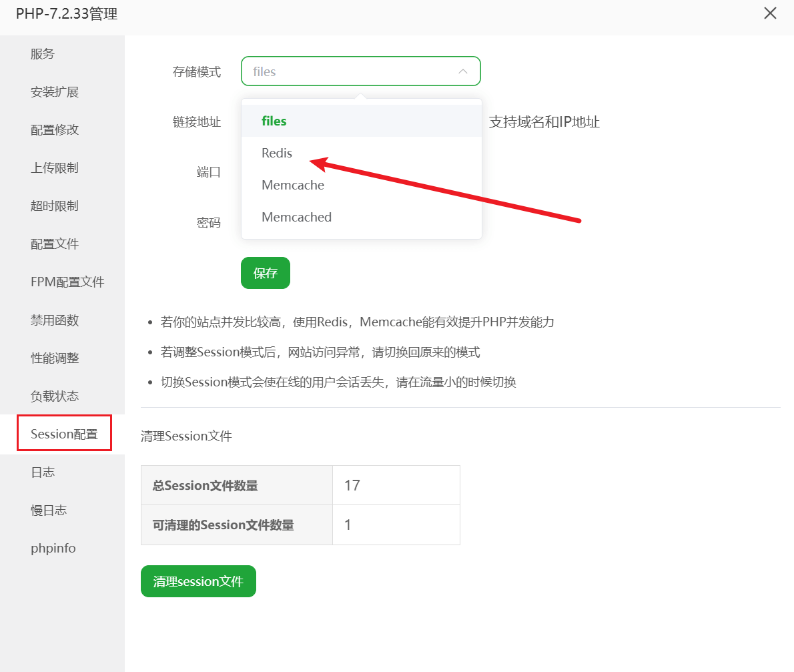Go to 安装扩展 in sidebar
This screenshot has height=672, width=794.
pyautogui.click(x=55, y=92)
